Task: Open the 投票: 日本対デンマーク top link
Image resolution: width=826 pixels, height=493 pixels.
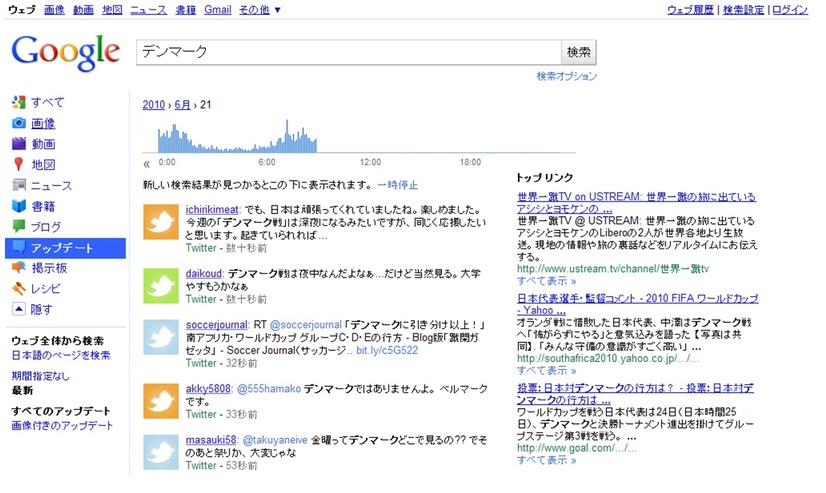Action: coord(635,394)
